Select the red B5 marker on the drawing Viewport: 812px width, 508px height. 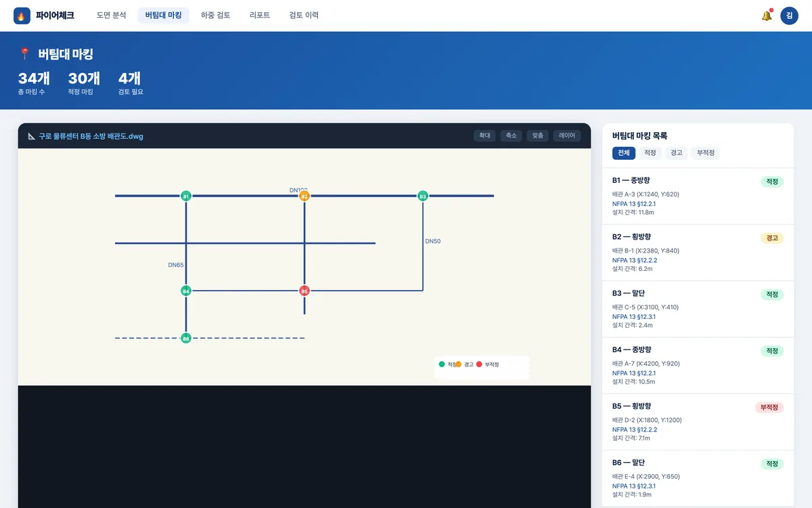(304, 291)
